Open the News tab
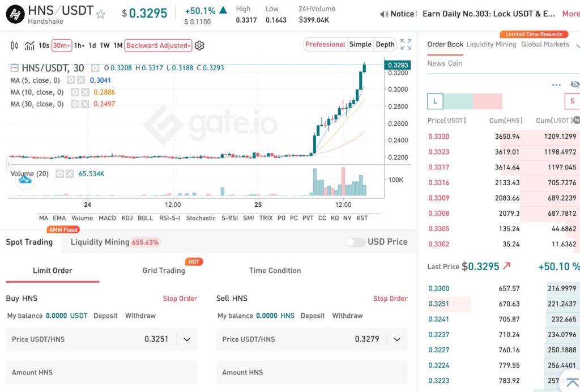The image size is (580, 392). (x=436, y=63)
